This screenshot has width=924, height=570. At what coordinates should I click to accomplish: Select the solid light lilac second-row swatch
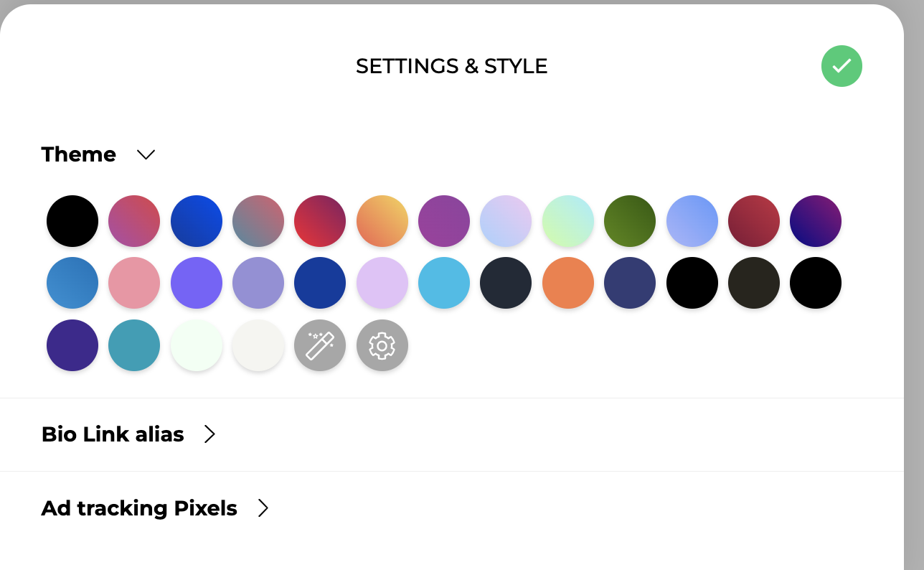pos(382,283)
